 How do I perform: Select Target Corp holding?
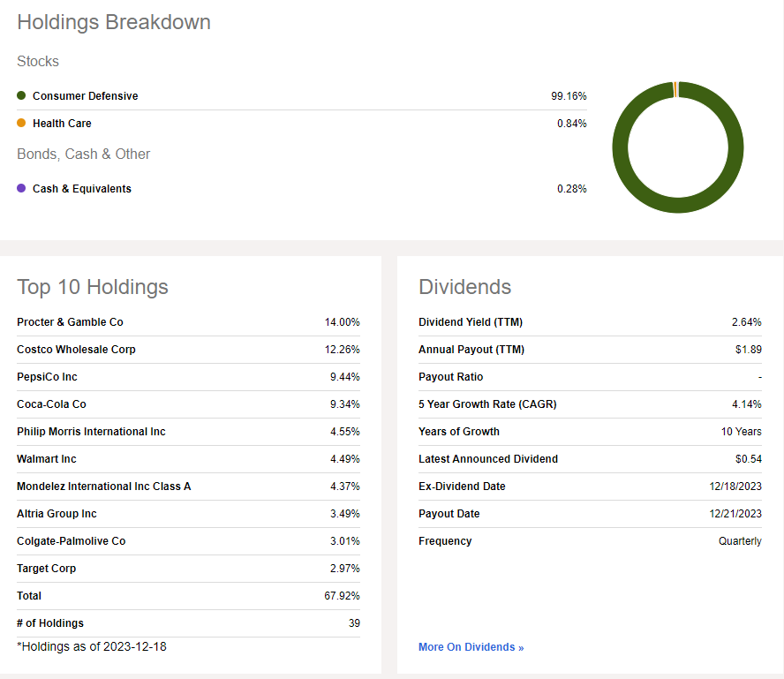pos(46,569)
